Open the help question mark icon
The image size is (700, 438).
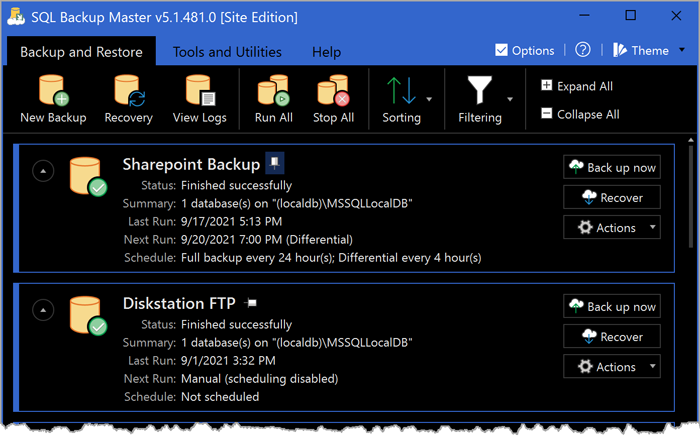pos(583,50)
